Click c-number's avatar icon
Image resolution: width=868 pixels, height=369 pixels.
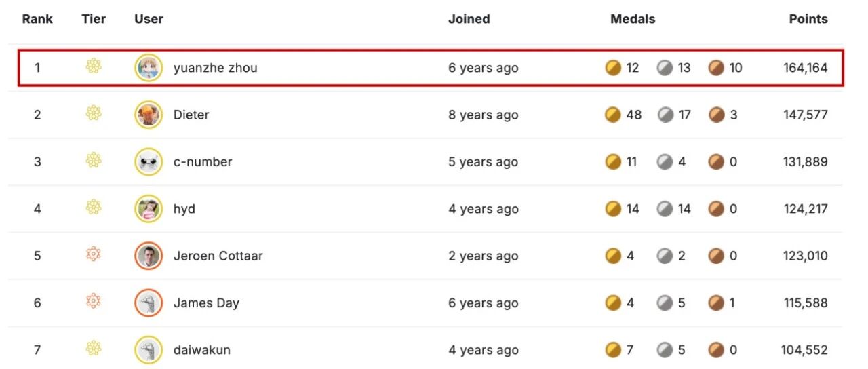pos(148,162)
